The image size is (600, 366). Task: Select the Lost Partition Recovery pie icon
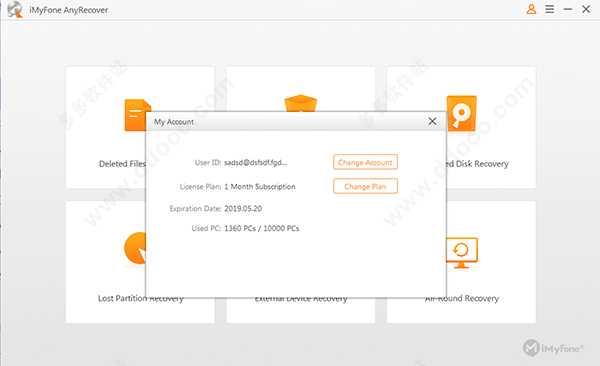tap(135, 248)
